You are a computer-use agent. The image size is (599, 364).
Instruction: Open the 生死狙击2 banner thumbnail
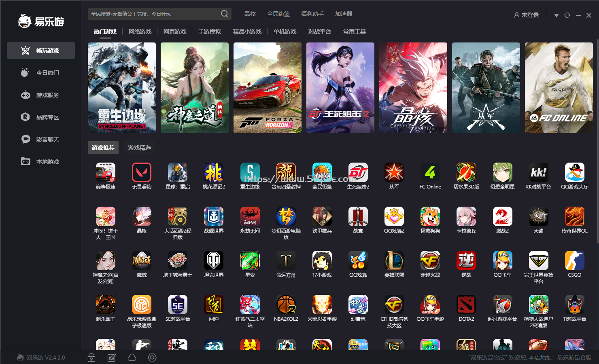(340, 88)
